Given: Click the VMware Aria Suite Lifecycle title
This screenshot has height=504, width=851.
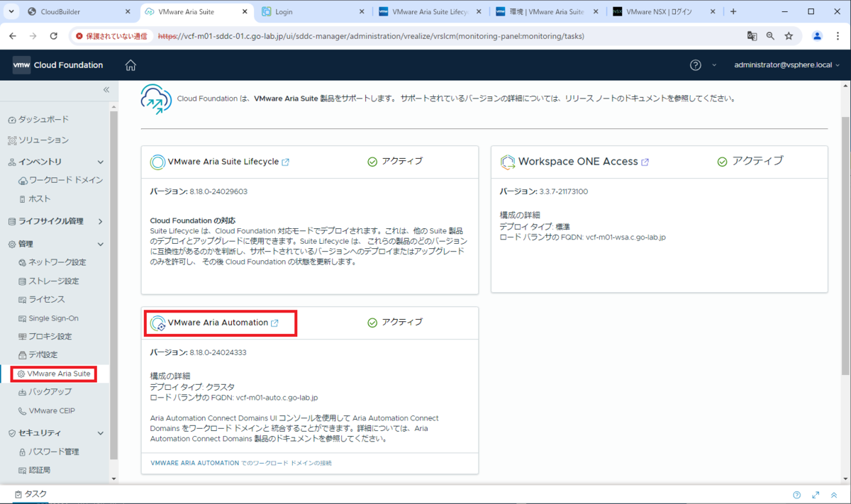Looking at the screenshot, I should (x=223, y=162).
